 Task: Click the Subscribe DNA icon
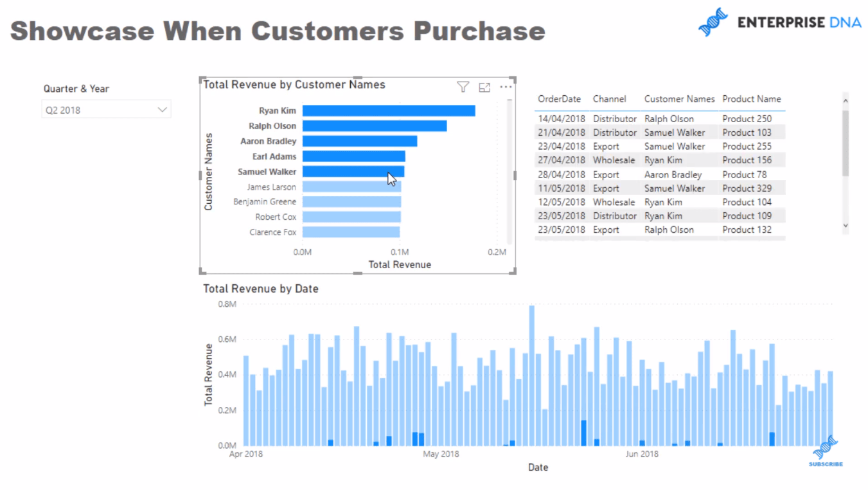tap(826, 450)
